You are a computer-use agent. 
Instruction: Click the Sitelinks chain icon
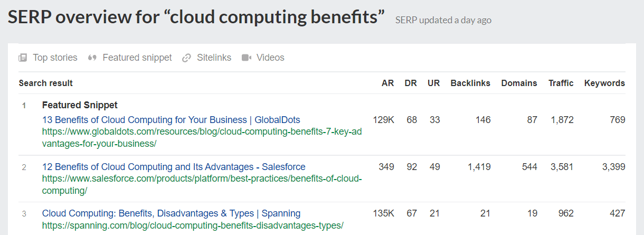tap(186, 58)
